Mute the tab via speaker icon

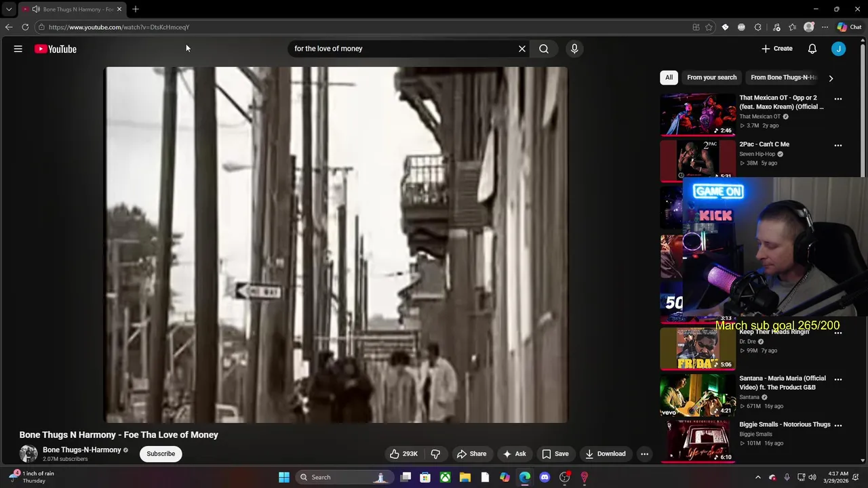[x=36, y=9]
